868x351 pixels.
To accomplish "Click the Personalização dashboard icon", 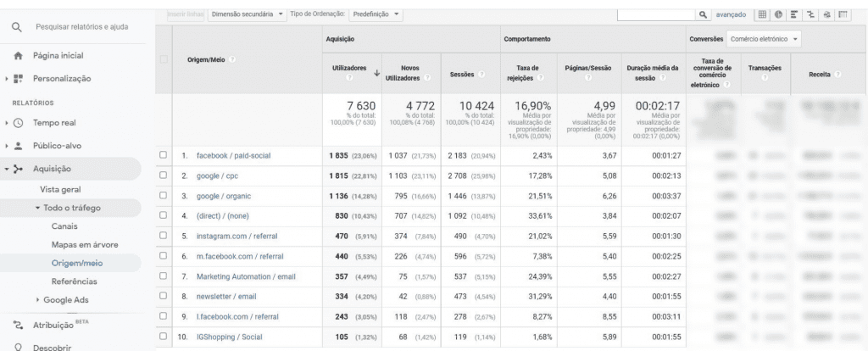I will 19,79.
